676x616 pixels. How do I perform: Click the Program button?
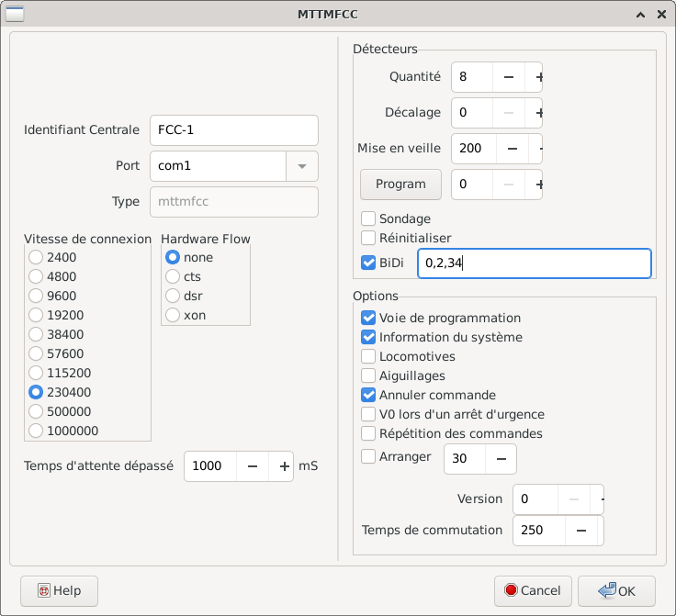[400, 184]
